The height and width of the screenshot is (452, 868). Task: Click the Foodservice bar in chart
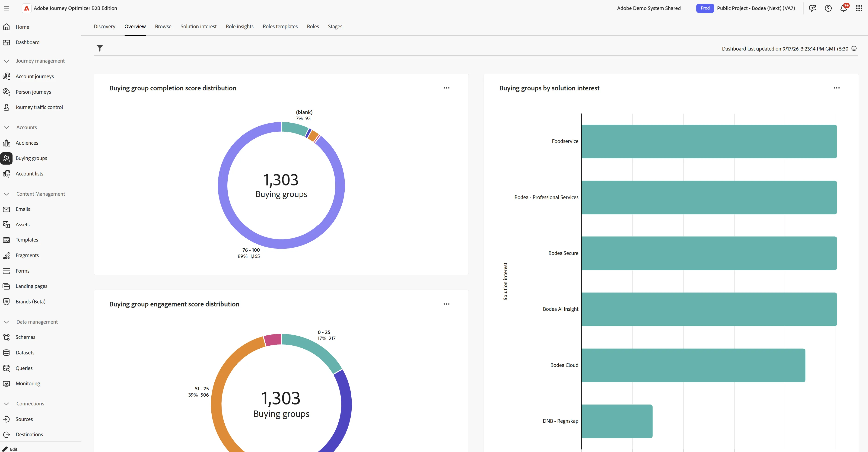tap(709, 142)
